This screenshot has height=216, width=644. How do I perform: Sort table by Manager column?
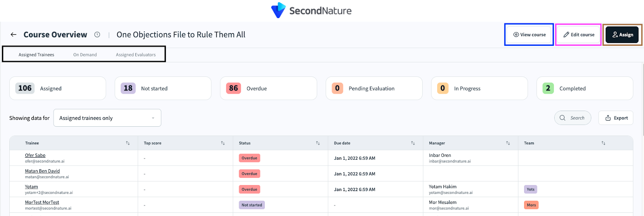(508, 143)
